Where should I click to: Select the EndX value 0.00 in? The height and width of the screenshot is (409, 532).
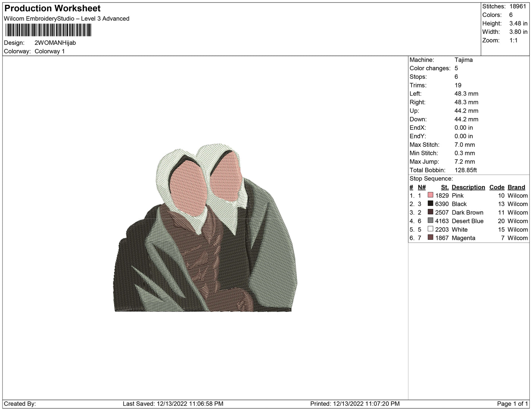pos(464,127)
